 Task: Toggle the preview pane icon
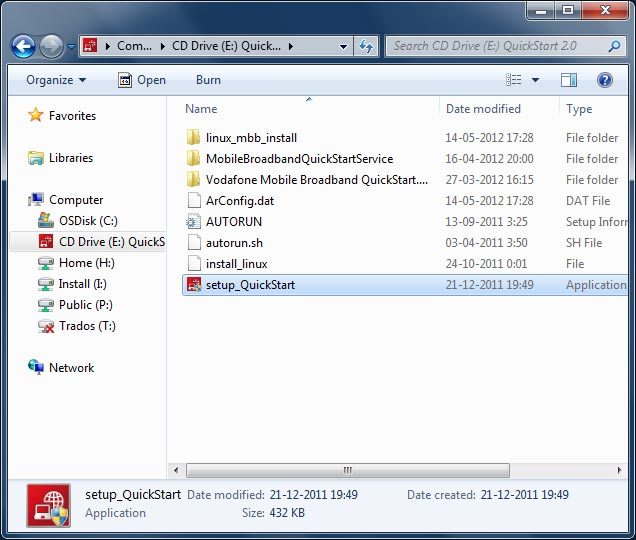(x=569, y=80)
